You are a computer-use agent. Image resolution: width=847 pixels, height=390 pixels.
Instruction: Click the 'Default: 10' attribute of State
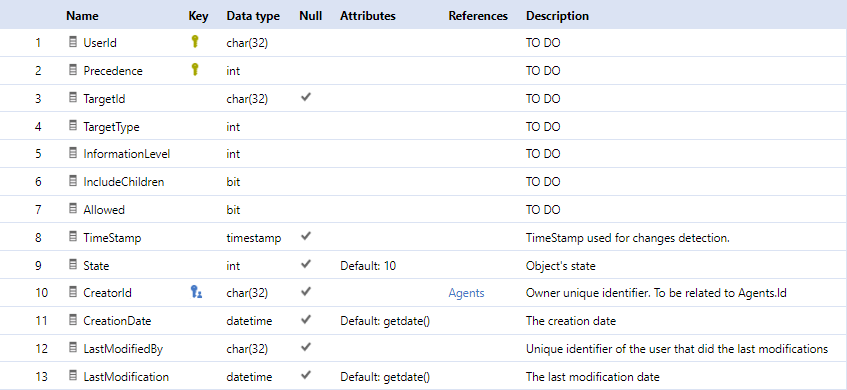pyautogui.click(x=368, y=266)
